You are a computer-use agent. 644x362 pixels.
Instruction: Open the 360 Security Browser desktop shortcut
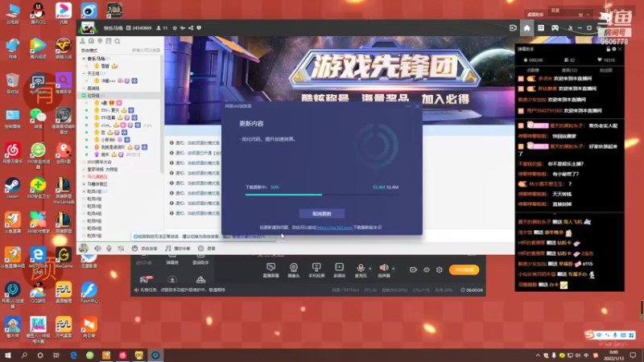point(38,155)
